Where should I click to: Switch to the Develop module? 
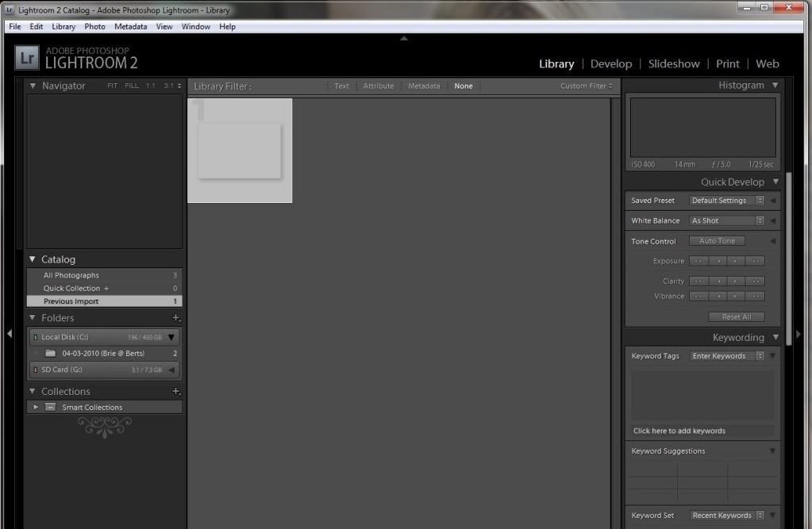[611, 63]
